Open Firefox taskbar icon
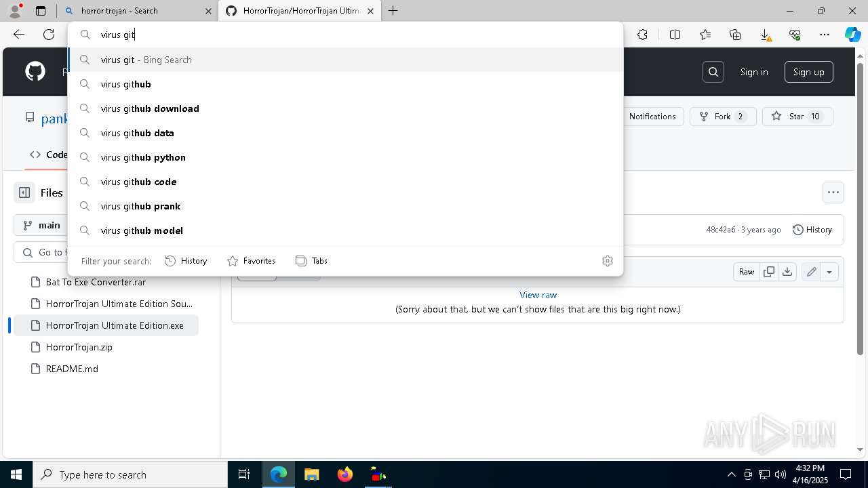The width and height of the screenshot is (868, 488). point(344,474)
